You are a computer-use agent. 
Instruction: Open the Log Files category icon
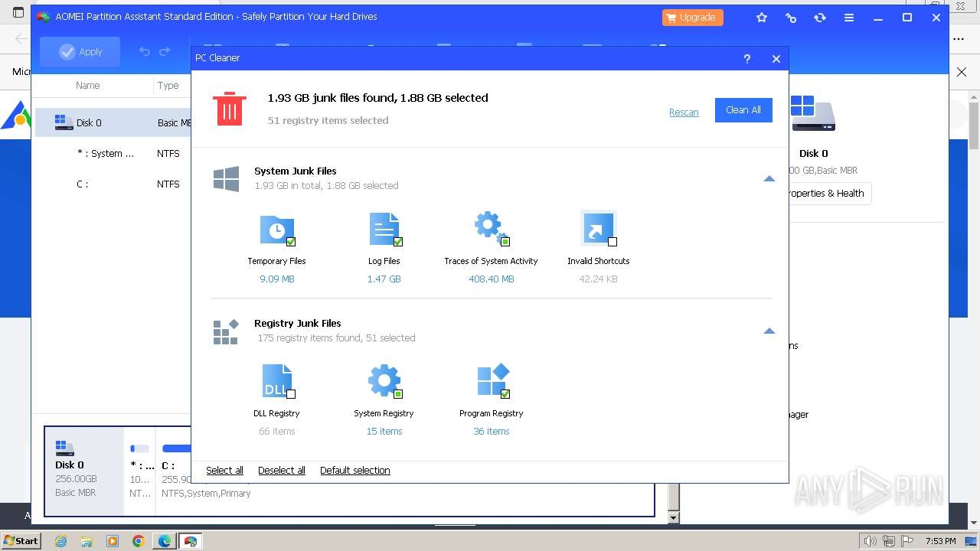tap(384, 230)
